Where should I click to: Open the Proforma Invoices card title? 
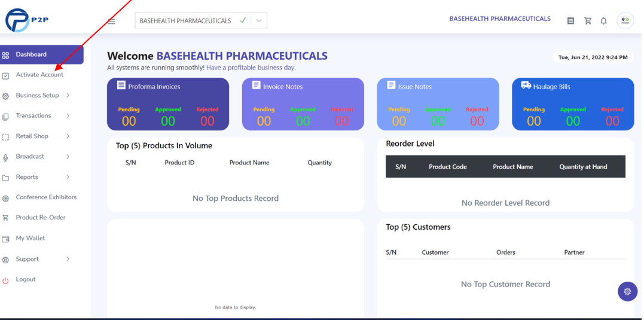click(x=154, y=87)
